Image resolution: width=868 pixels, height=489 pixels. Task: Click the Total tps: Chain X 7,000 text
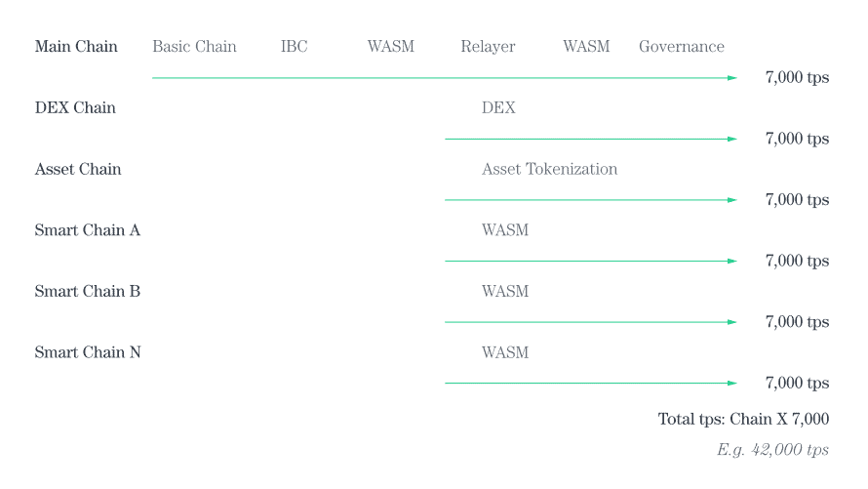coord(743,419)
